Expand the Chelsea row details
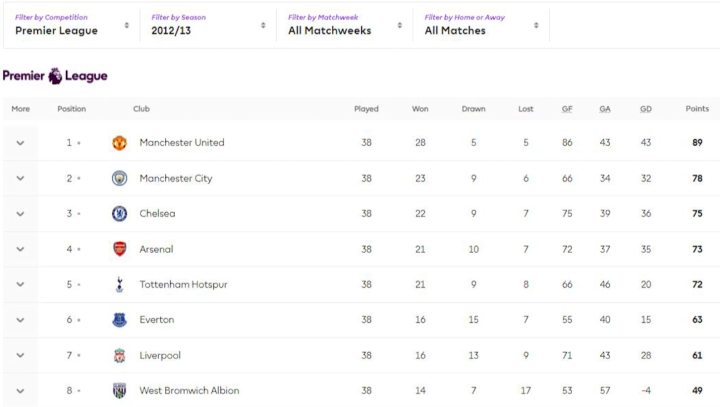This screenshot has width=720, height=407. click(x=20, y=214)
